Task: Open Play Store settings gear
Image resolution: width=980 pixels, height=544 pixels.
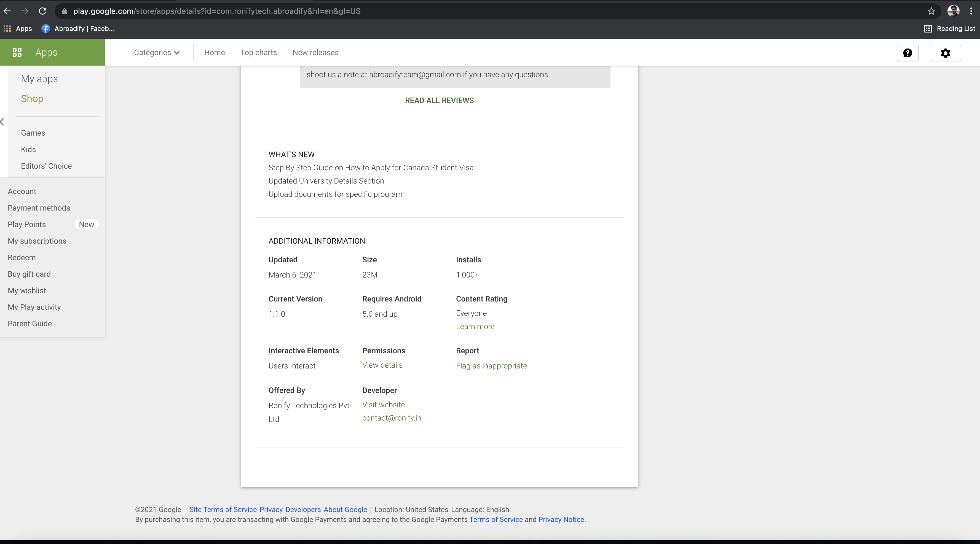Action: 945,53
